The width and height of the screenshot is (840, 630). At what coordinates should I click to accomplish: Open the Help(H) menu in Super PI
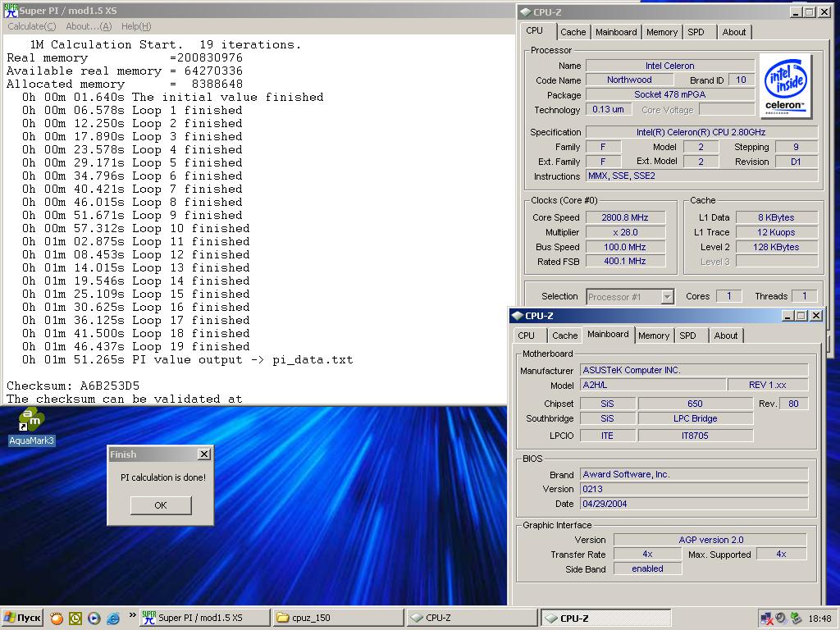tap(136, 26)
